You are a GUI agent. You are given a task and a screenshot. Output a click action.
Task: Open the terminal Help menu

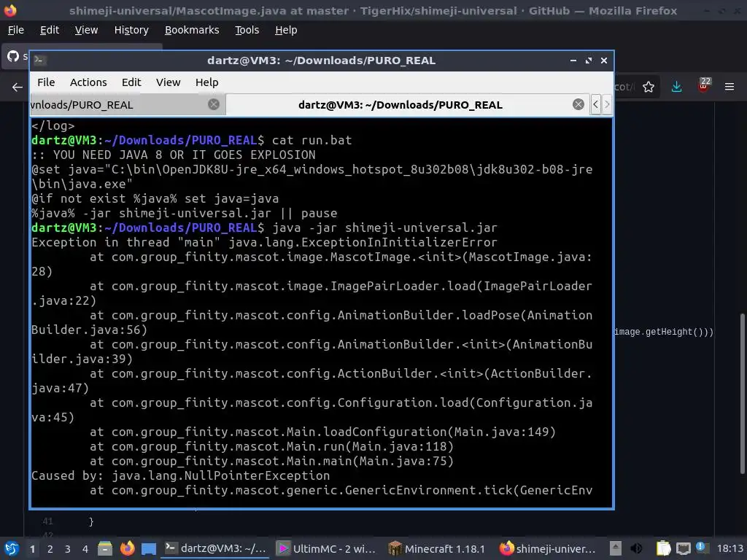coord(206,82)
